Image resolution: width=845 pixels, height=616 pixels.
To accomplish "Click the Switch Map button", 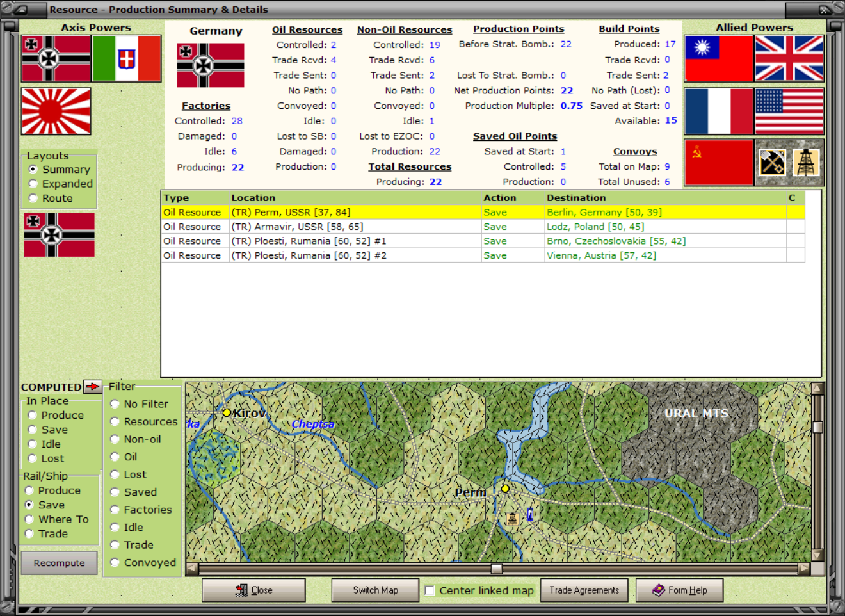I will pos(375,590).
